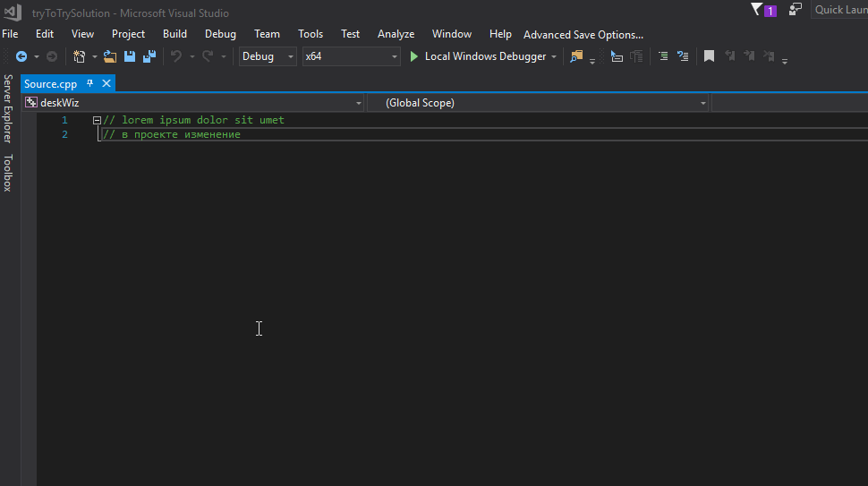Viewport: 868px width, 486px height.
Task: Open the New Project dropdown arrow
Action: pos(94,56)
